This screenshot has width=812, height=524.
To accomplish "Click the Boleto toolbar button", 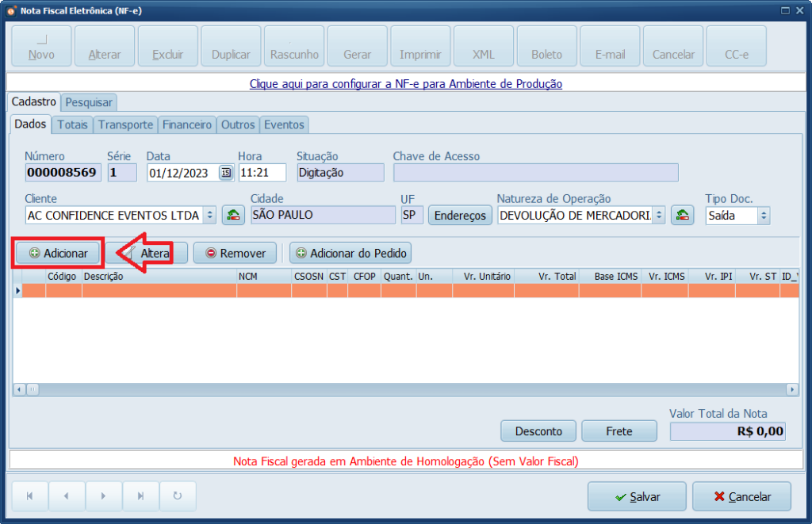I will click(x=546, y=45).
